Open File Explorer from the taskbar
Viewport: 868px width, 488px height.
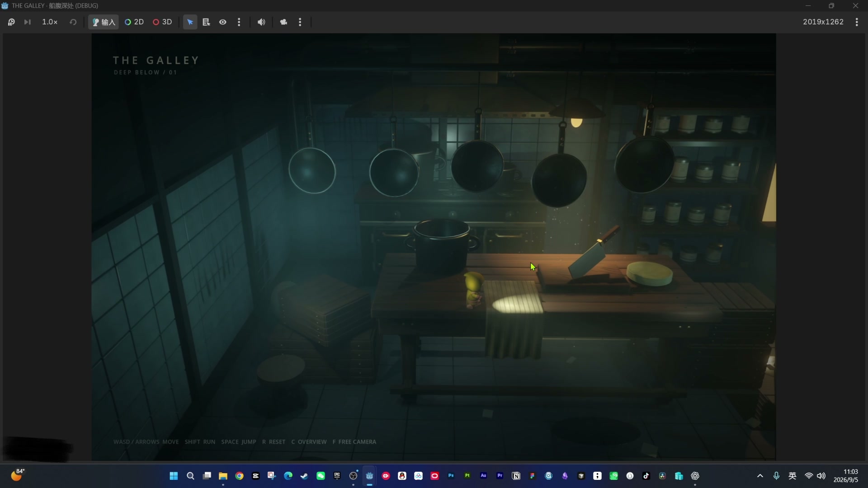point(223,476)
